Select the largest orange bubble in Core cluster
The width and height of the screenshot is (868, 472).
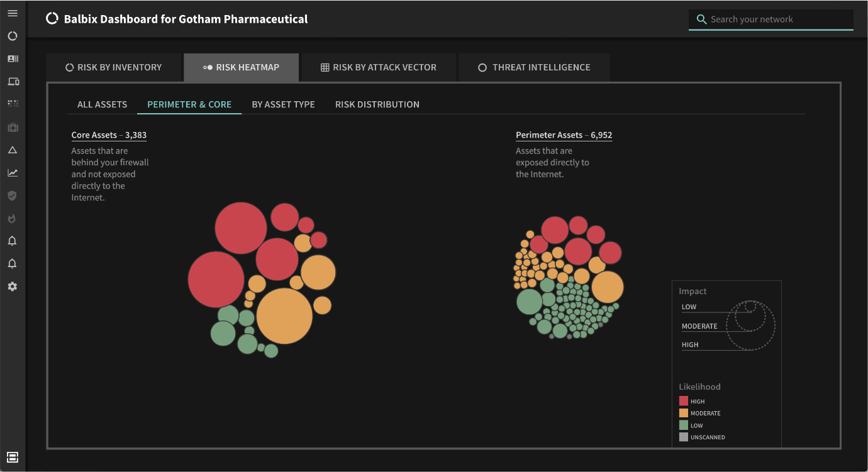click(x=284, y=316)
